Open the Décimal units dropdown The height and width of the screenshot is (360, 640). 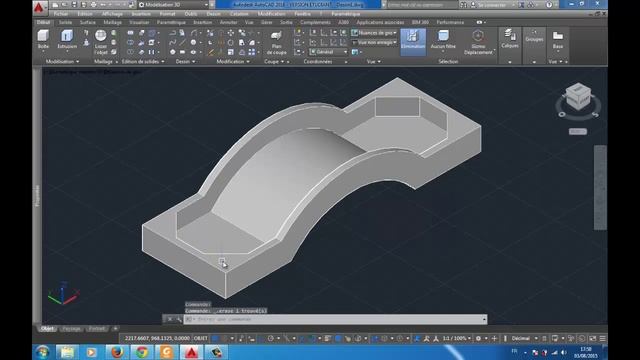[x=523, y=338]
